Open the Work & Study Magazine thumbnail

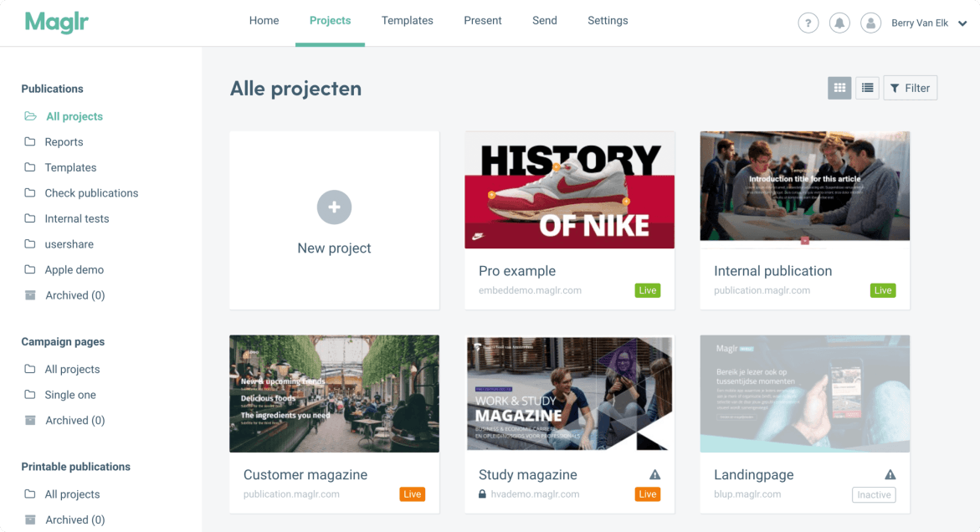[x=569, y=393]
